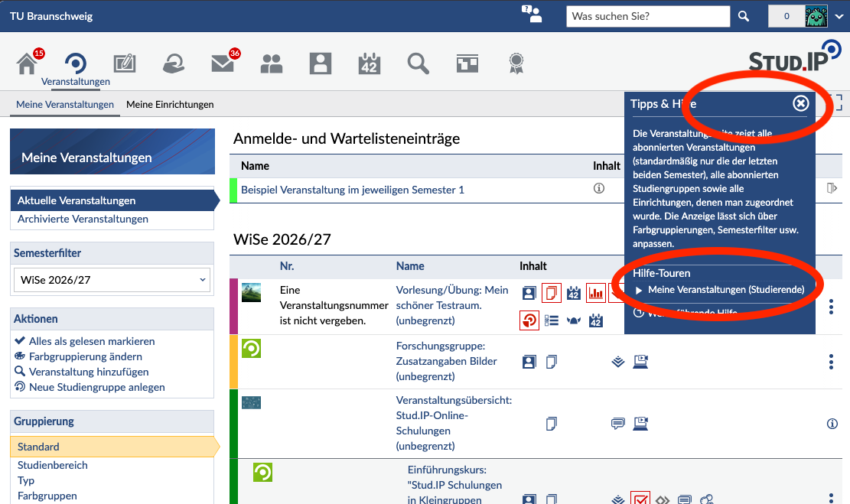Image resolution: width=850 pixels, height=504 pixels.
Task: Open the award ribbon icon in the navigation bar
Action: click(516, 63)
